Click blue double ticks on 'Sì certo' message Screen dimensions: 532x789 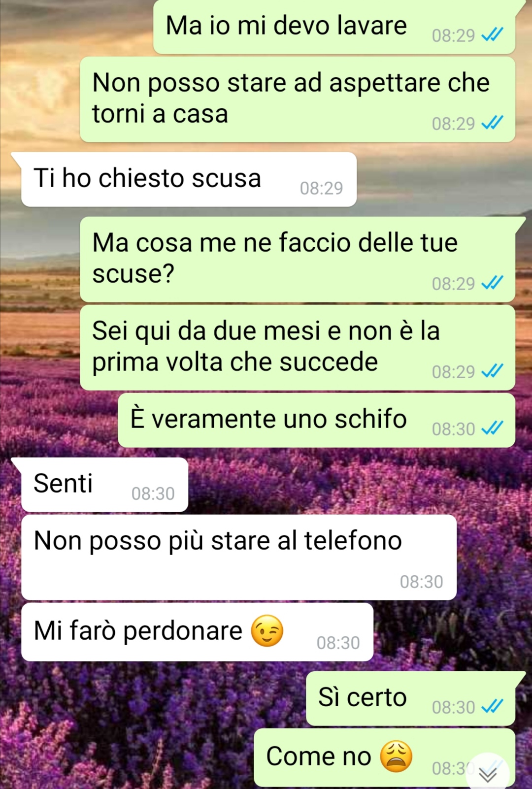click(x=492, y=707)
